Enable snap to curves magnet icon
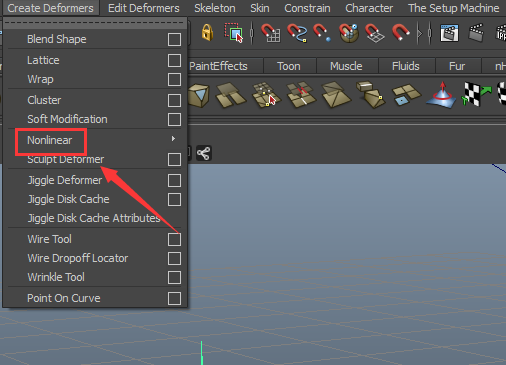 (x=297, y=33)
